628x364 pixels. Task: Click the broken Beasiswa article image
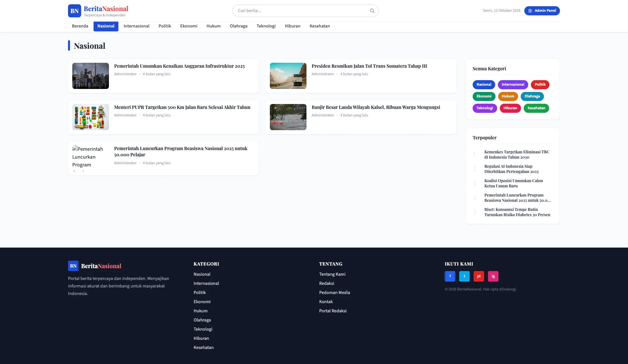click(x=91, y=158)
